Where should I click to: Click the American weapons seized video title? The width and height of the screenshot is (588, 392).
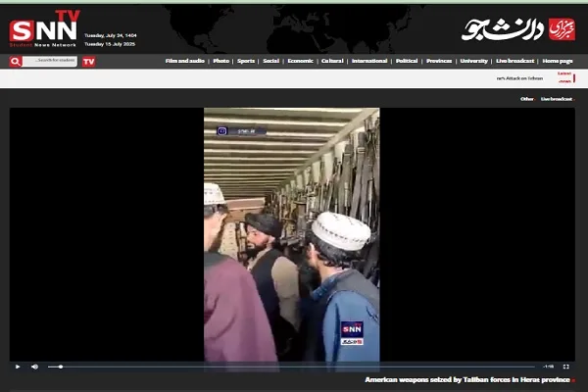467,380
